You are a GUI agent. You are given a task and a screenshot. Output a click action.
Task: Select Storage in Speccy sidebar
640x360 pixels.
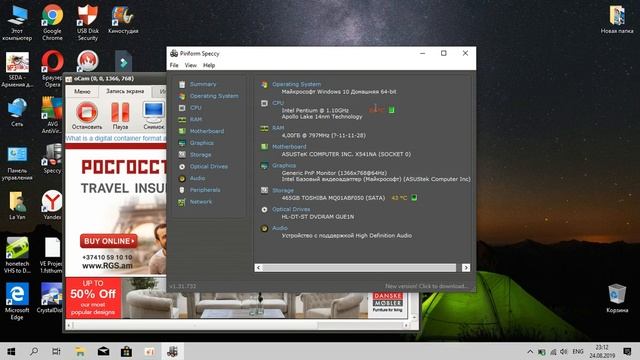(x=200, y=155)
